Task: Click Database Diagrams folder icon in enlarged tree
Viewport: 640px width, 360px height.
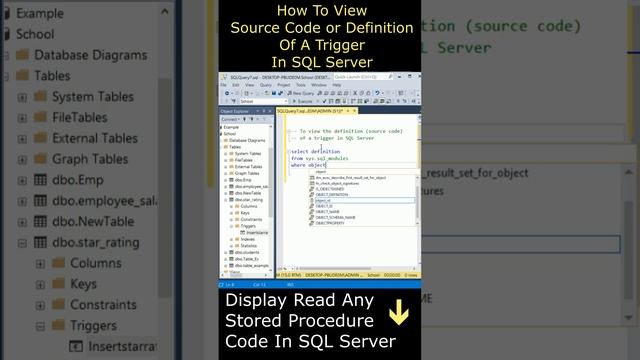Action: click(x=22, y=55)
